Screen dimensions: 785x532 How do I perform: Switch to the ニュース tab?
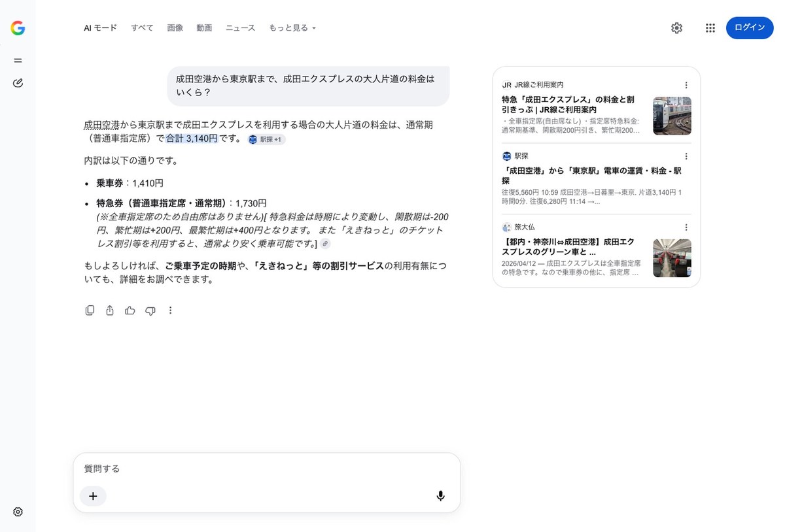point(240,28)
